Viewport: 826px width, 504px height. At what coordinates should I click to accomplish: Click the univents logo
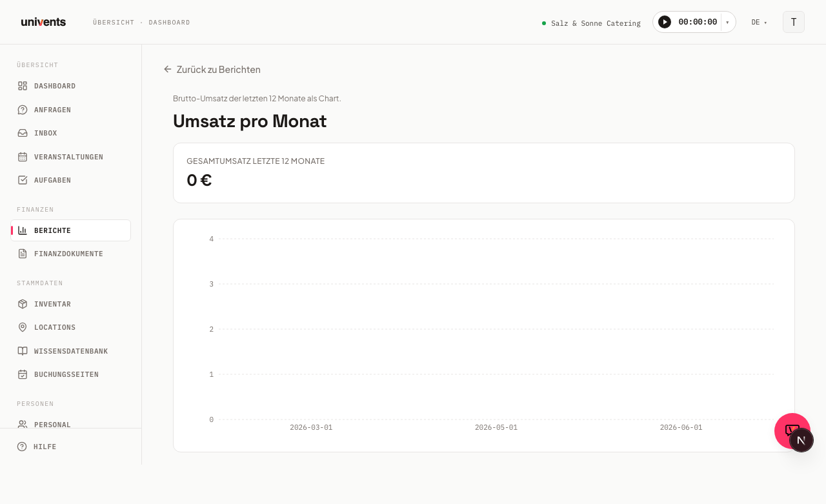[43, 22]
